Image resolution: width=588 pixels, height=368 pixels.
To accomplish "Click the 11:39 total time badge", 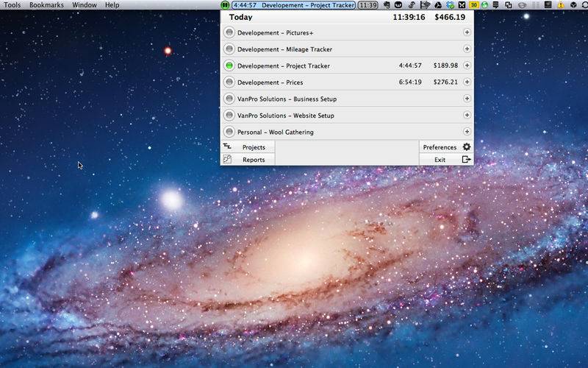I will click(368, 5).
